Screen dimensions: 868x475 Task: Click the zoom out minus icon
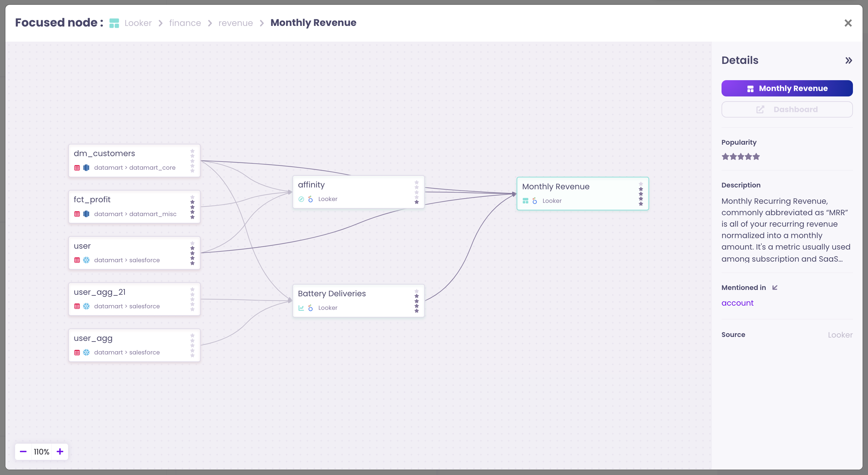(23, 451)
